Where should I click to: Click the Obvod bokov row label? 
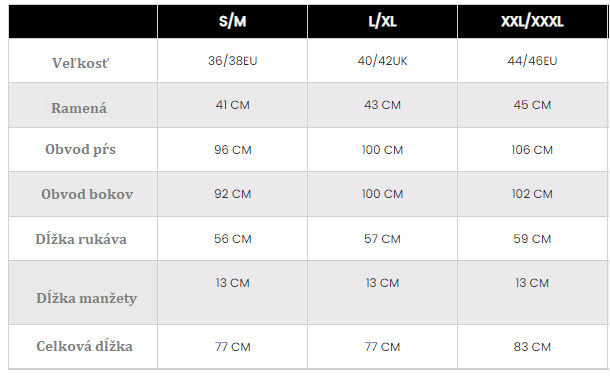click(x=87, y=194)
